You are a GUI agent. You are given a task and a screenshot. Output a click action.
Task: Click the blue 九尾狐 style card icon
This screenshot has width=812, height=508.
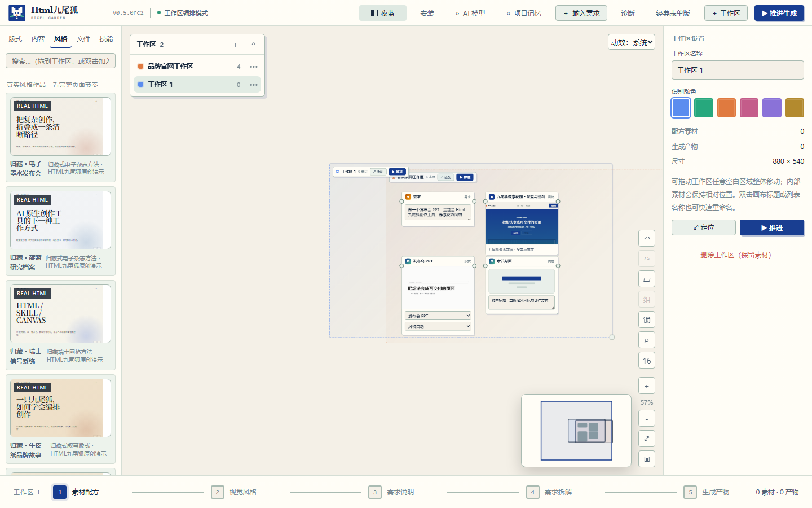(x=492, y=197)
